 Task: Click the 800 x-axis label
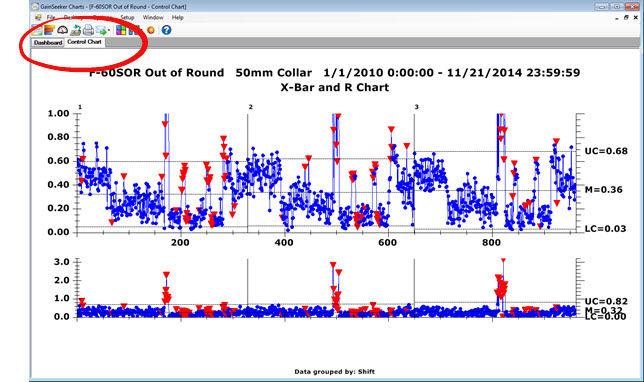[492, 242]
